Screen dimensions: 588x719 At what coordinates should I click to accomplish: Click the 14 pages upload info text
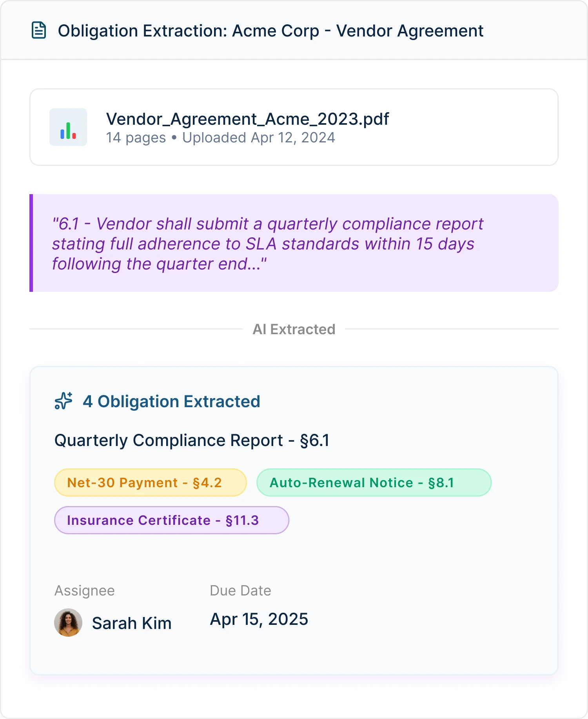(x=221, y=137)
